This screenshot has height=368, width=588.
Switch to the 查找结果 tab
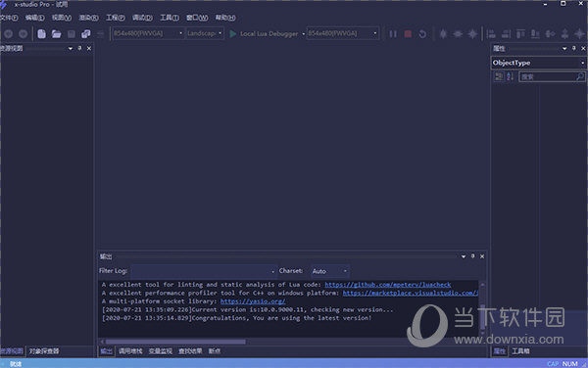(190, 351)
